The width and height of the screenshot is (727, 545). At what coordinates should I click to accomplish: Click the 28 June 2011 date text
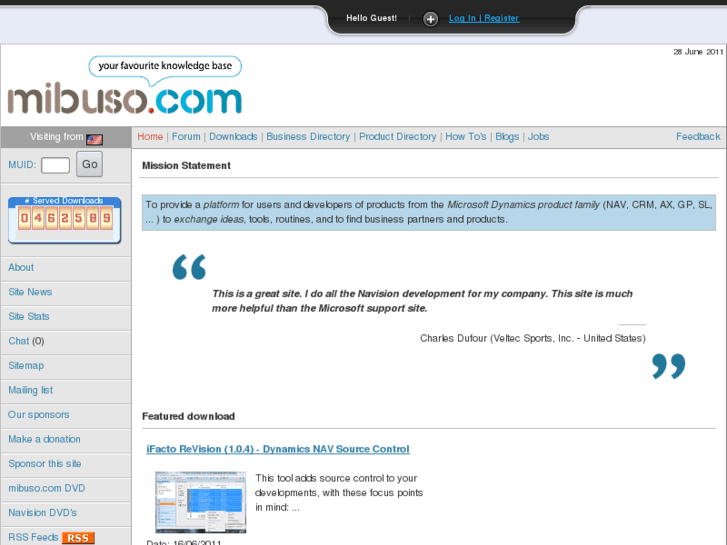[698, 52]
